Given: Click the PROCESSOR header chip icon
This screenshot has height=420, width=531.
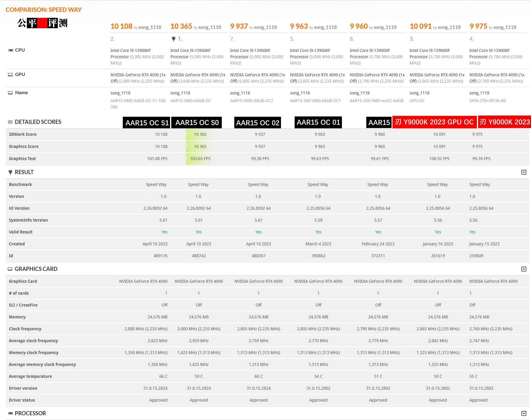Looking at the screenshot, I should coord(10,413).
